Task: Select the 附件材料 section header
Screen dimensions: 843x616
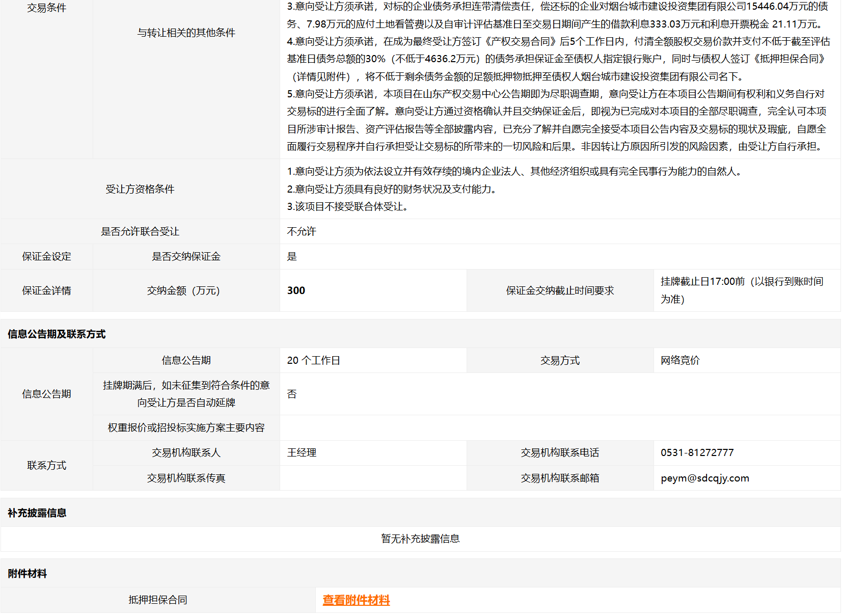Action: point(28,574)
